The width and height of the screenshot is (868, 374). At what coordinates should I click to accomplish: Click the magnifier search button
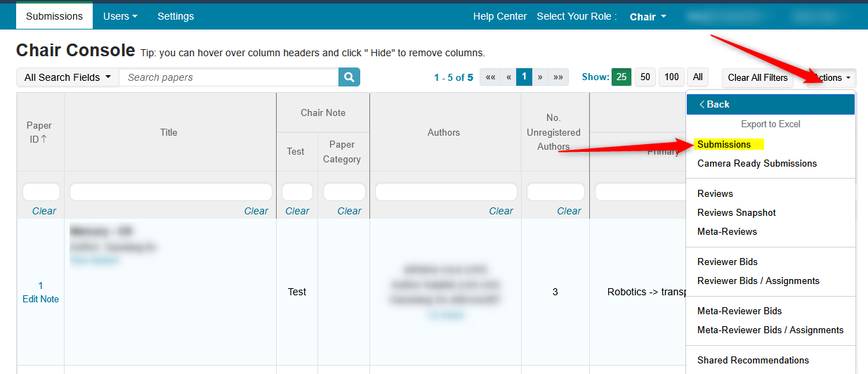[349, 77]
